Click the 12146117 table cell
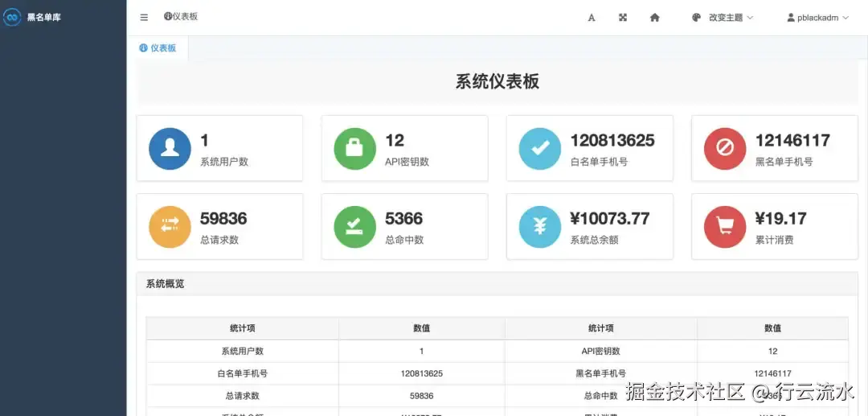 click(772, 373)
